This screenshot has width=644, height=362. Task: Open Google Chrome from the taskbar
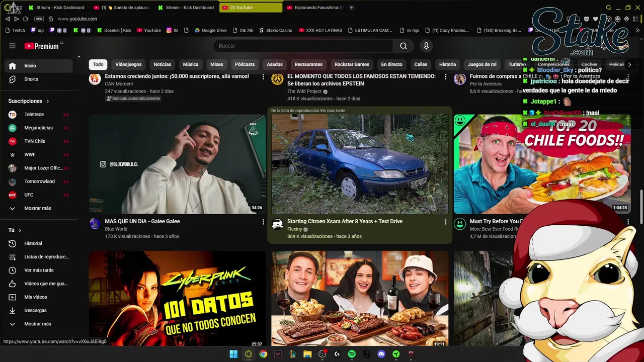point(263,354)
